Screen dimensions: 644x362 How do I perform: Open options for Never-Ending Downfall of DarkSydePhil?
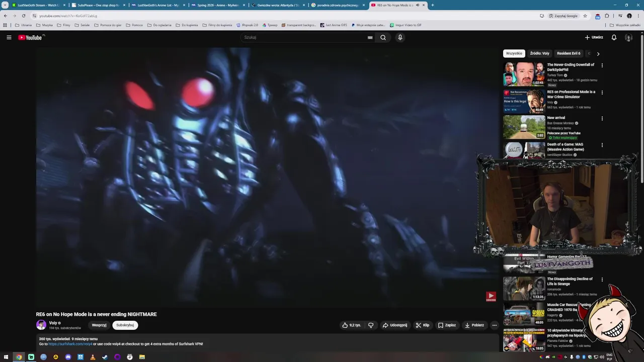(x=602, y=65)
